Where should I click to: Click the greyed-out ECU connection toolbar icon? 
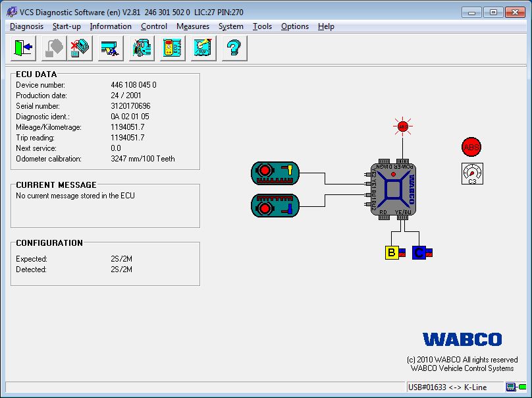tap(54, 48)
